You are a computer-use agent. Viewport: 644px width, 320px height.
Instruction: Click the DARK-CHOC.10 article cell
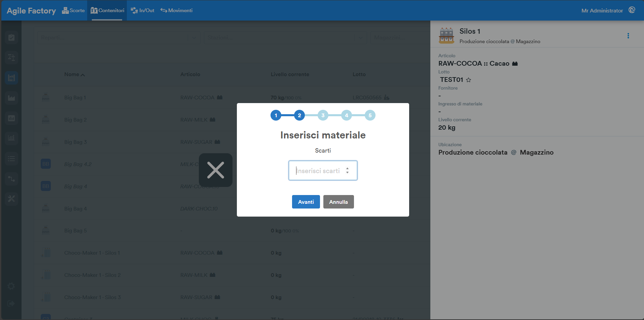click(x=199, y=209)
